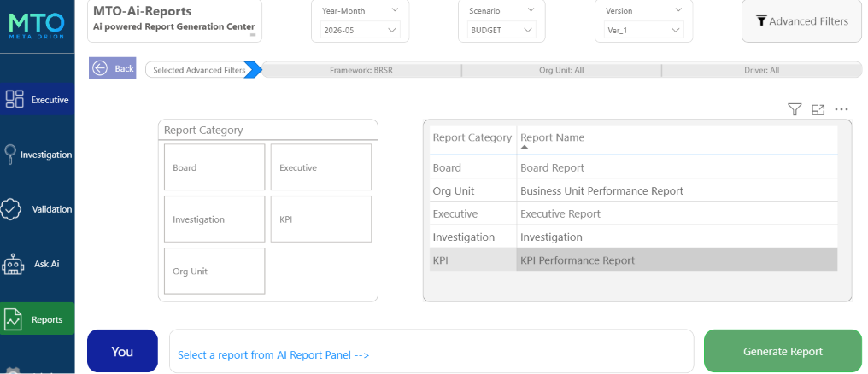
Task: Click the Ai powered Report Generation Center subtitle
Action: click(173, 26)
